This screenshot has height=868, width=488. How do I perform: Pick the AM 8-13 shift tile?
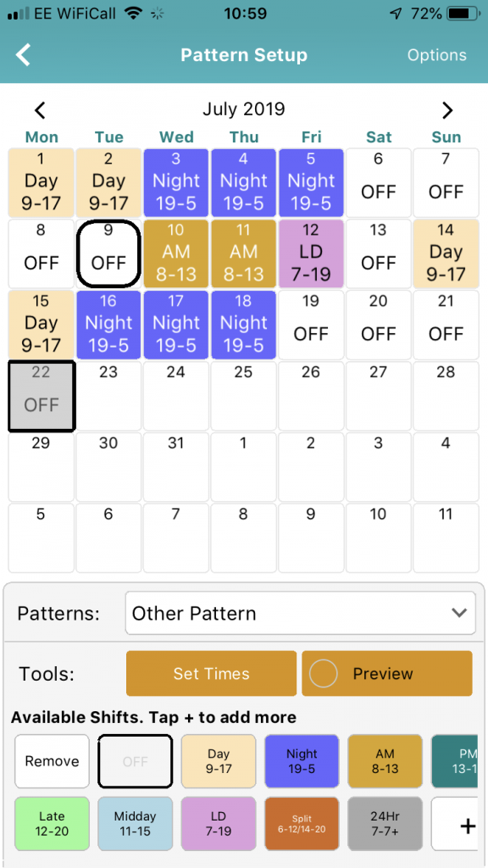tap(385, 761)
